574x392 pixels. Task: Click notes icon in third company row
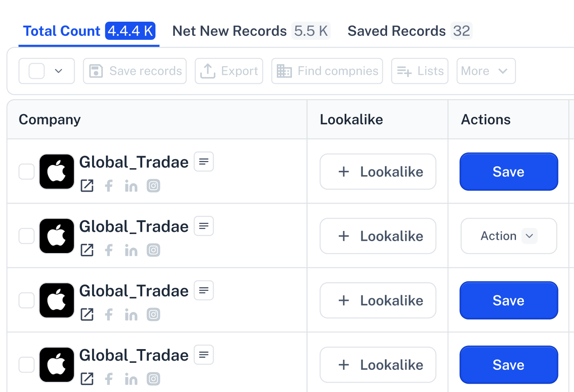204,291
